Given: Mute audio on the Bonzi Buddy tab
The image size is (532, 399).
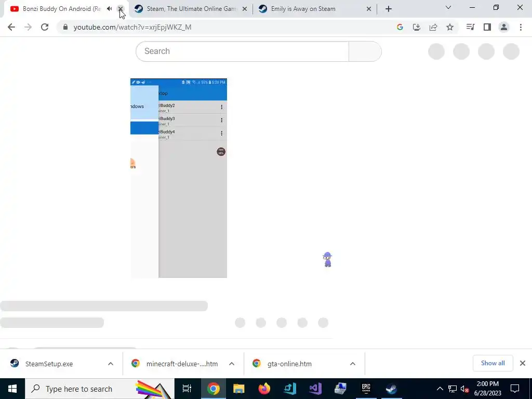Looking at the screenshot, I should click(x=109, y=9).
